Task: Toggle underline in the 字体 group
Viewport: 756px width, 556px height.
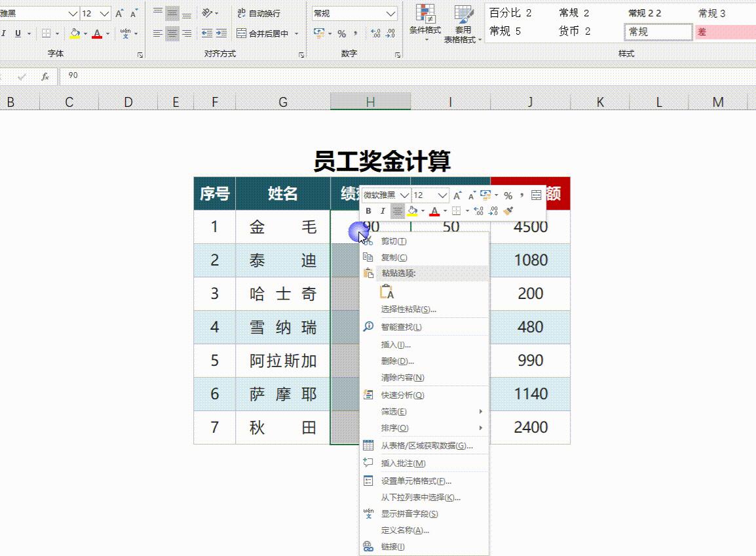Action: pyautogui.click(x=18, y=31)
